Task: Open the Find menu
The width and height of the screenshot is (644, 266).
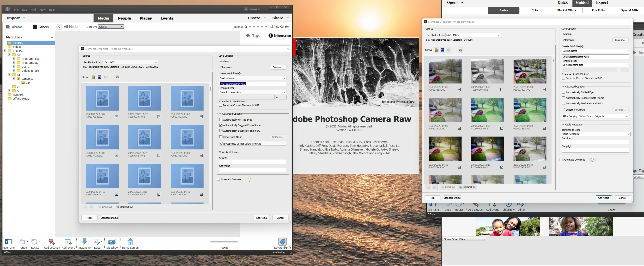Action: coord(33,10)
